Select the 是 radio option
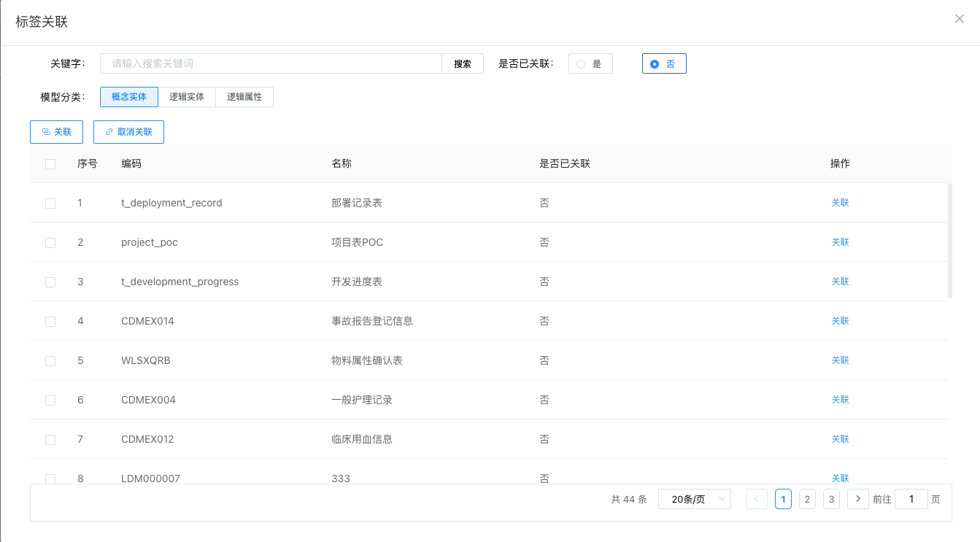The height and width of the screenshot is (542, 980). [590, 64]
